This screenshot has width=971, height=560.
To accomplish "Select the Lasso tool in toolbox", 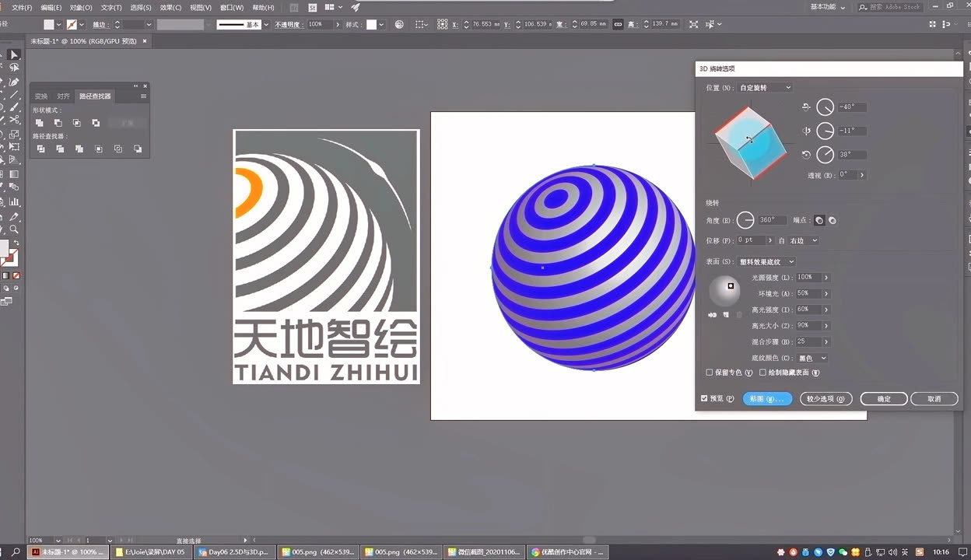I will point(14,68).
